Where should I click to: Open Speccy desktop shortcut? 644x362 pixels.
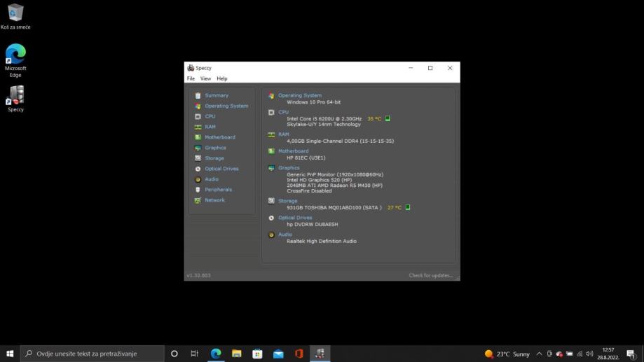point(15,99)
